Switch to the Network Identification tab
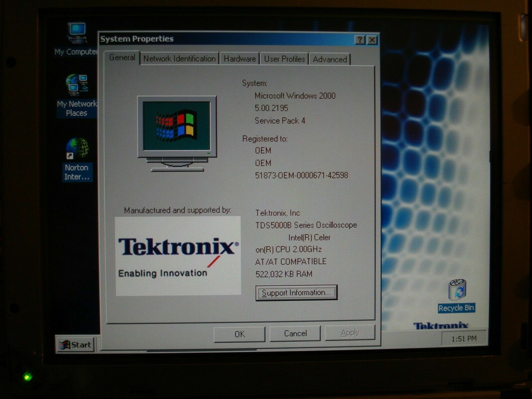 coord(180,59)
